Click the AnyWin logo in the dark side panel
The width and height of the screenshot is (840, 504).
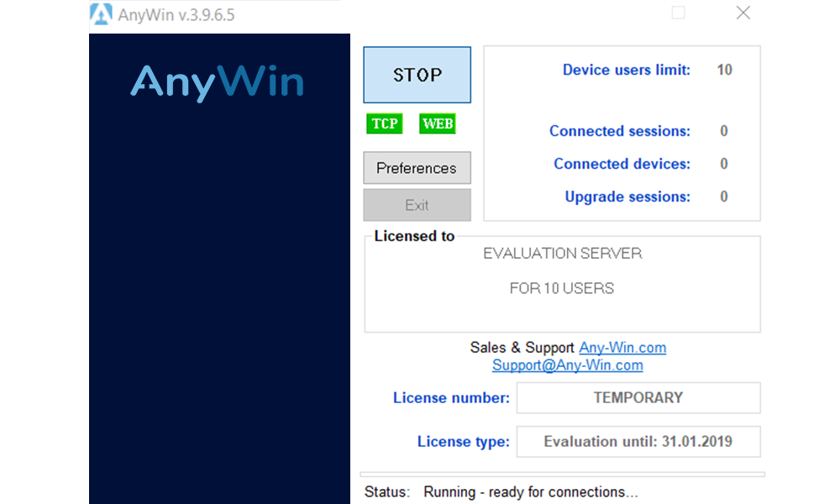217,82
